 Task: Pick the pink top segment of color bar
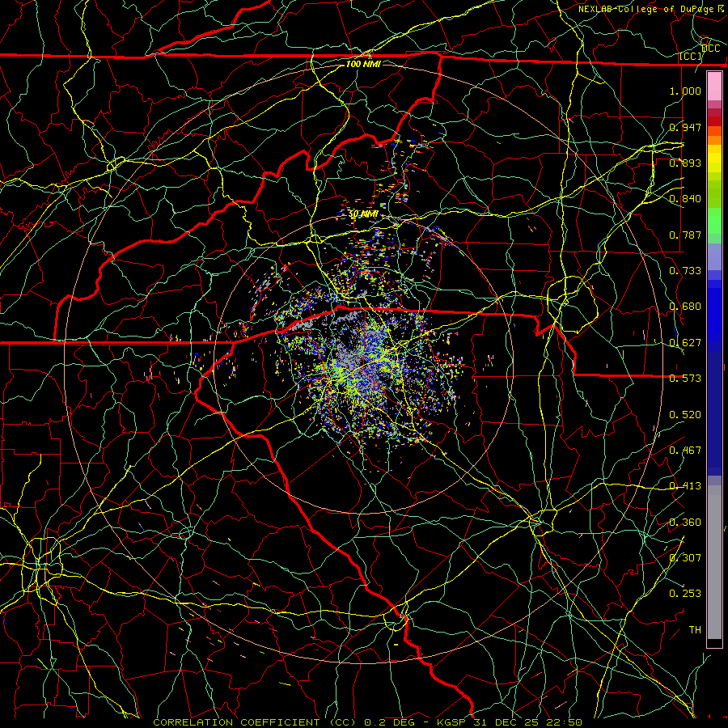714,86
